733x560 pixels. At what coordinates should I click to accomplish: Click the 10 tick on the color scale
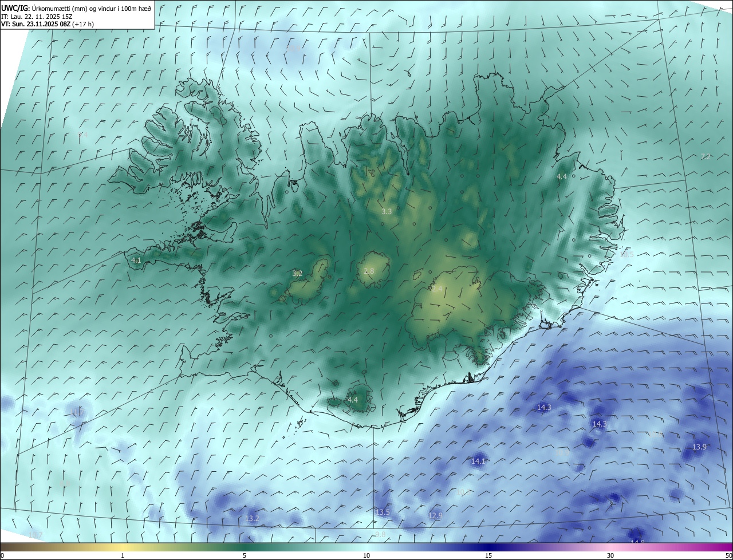pos(366,555)
